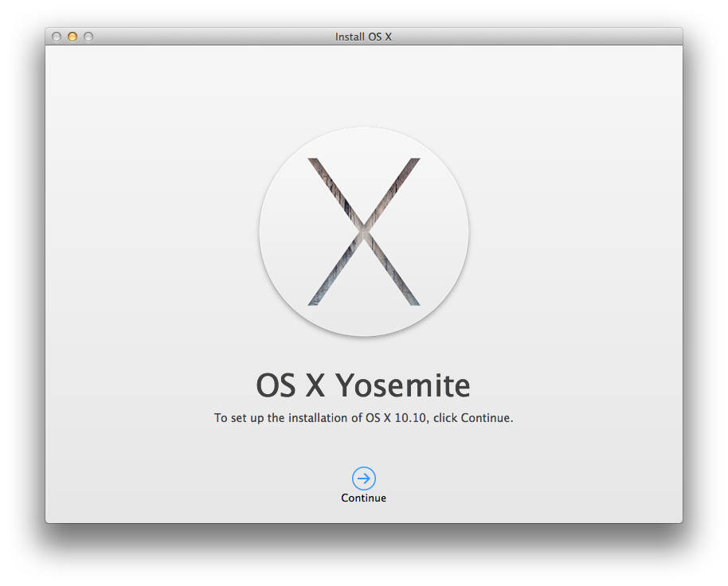
Task: Click the letters OS in the large heading
Action: click(276, 385)
